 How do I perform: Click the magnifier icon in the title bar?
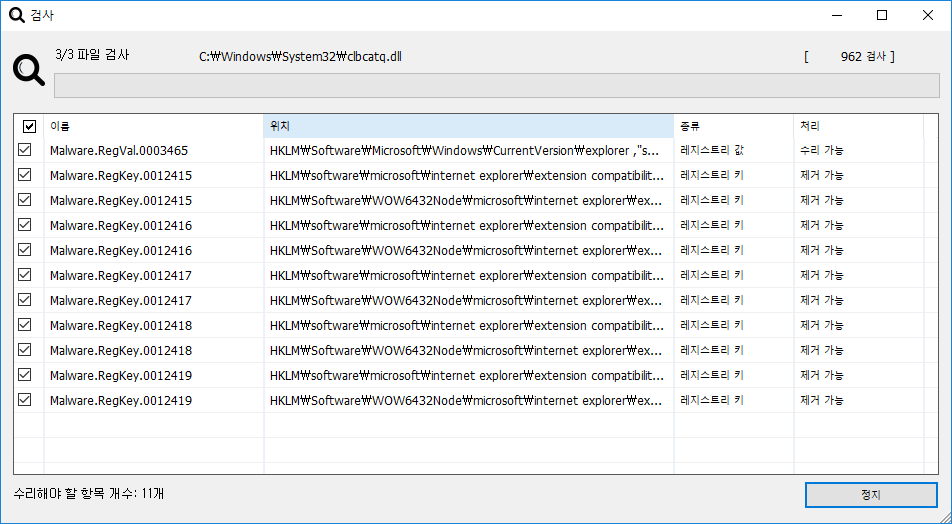16,15
